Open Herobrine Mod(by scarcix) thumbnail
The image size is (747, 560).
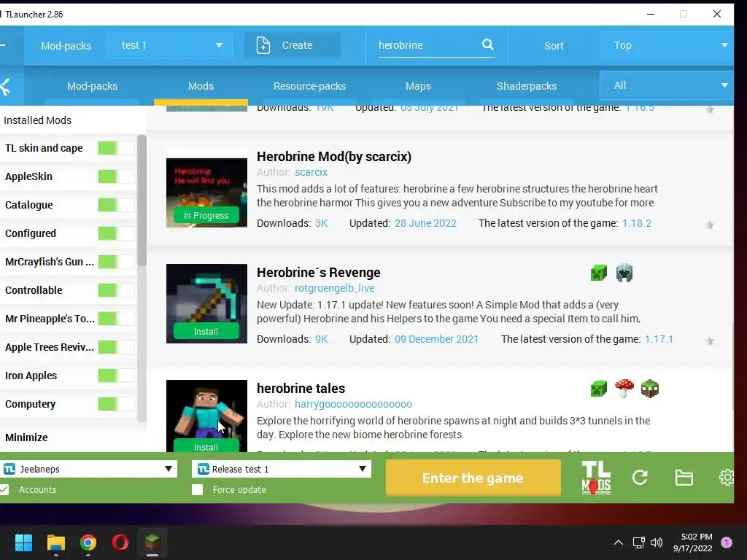[206, 192]
